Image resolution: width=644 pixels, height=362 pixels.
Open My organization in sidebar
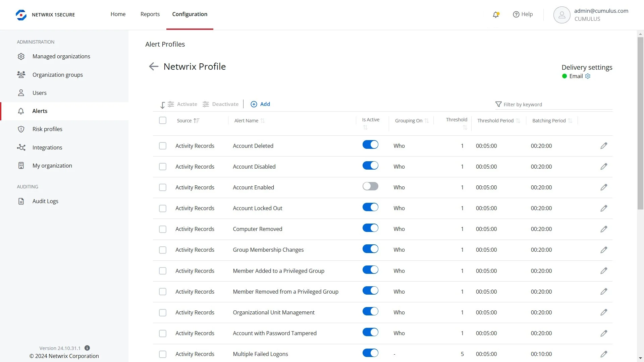[x=64, y=166]
